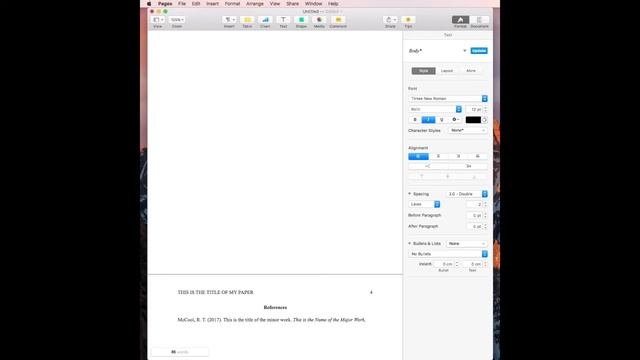Viewport: 640px width, 360px height.
Task: Open the Document inspector
Action: click(x=479, y=20)
